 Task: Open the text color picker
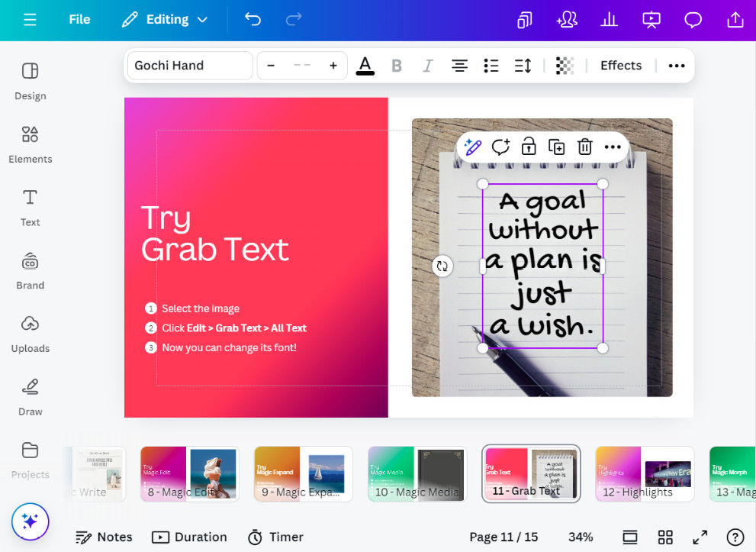(x=365, y=66)
